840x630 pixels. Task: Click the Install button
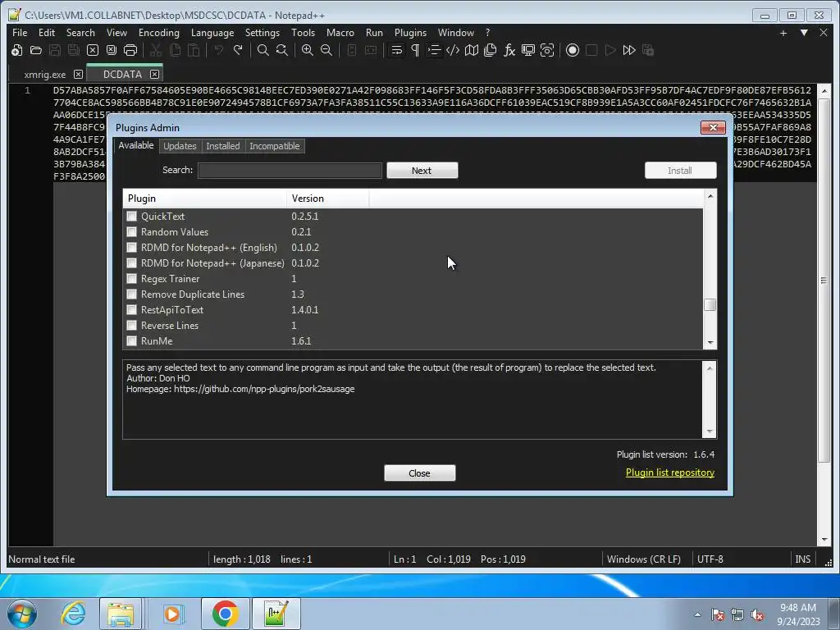click(x=680, y=171)
